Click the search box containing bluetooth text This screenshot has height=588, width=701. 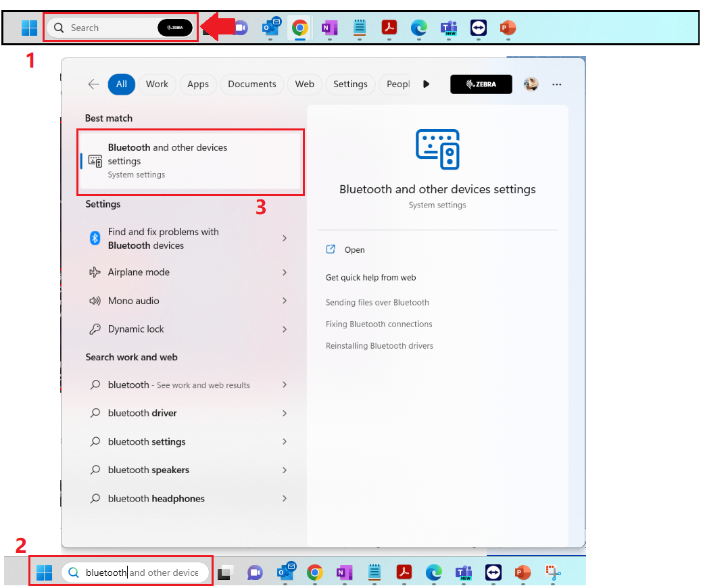pyautogui.click(x=142, y=573)
